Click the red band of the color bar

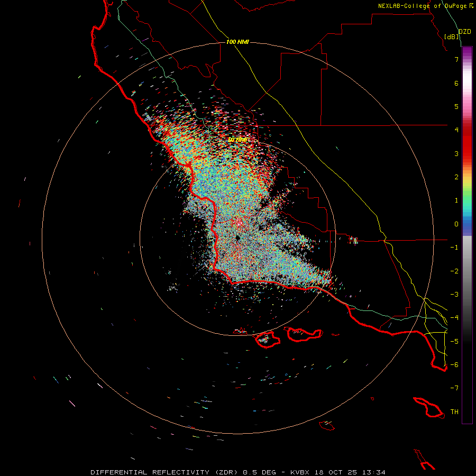(x=467, y=146)
